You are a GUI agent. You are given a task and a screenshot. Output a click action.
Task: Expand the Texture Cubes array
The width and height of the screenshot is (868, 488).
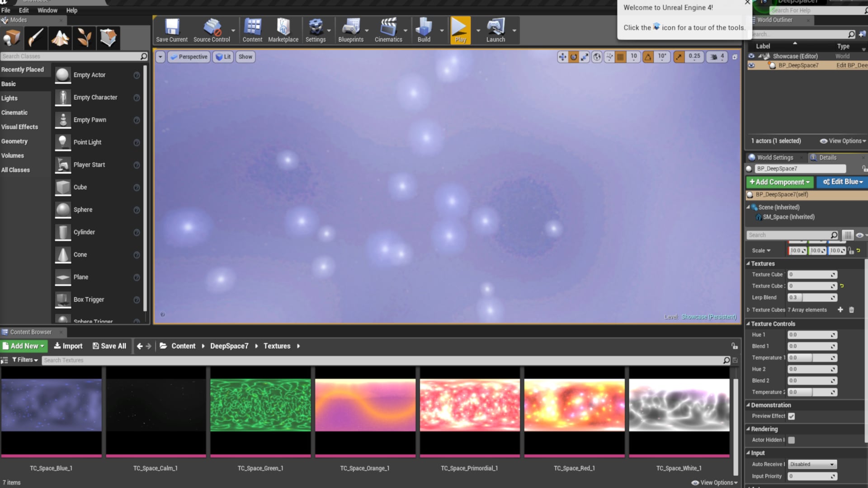pyautogui.click(x=748, y=310)
